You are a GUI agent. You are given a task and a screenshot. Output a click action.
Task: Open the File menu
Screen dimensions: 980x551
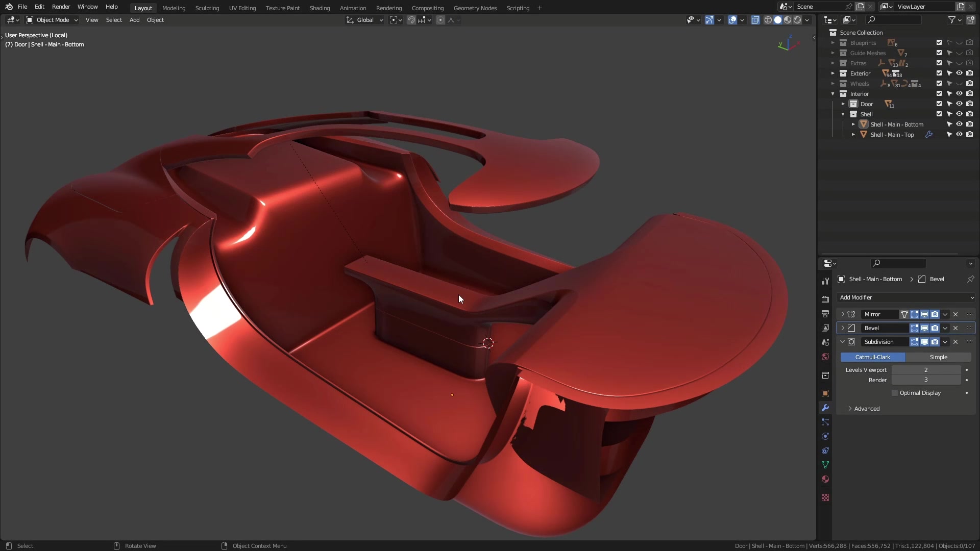pos(22,7)
